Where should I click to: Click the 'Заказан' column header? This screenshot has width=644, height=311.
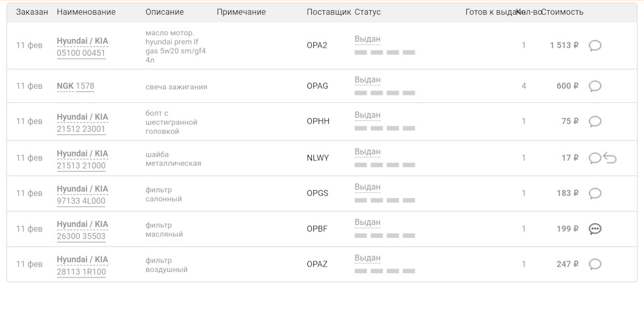32,12
